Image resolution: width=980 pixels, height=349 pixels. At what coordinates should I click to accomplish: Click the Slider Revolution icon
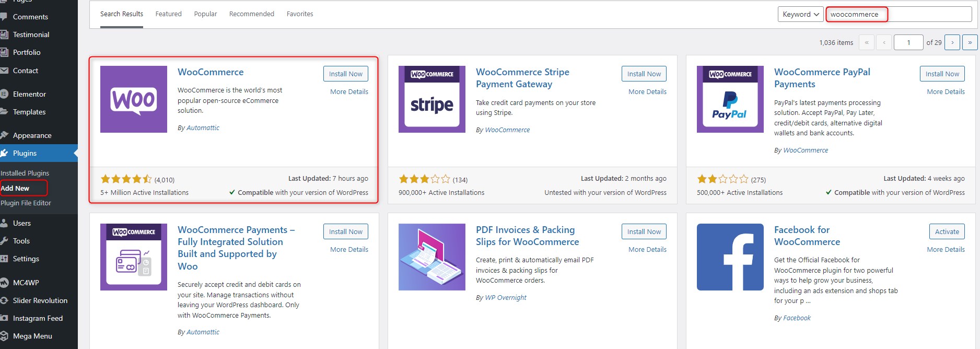[4, 300]
